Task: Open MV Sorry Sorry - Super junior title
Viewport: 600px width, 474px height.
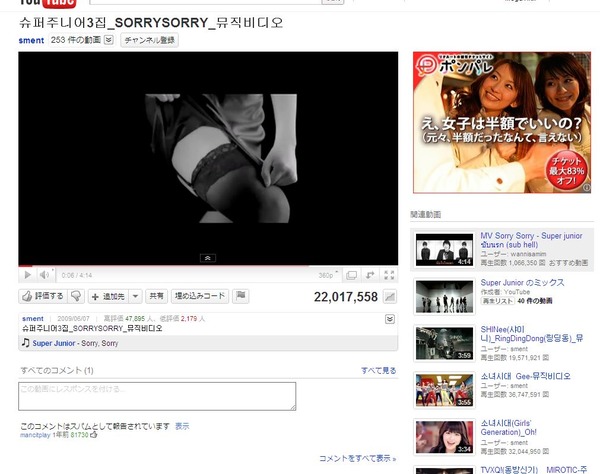Action: (532, 240)
